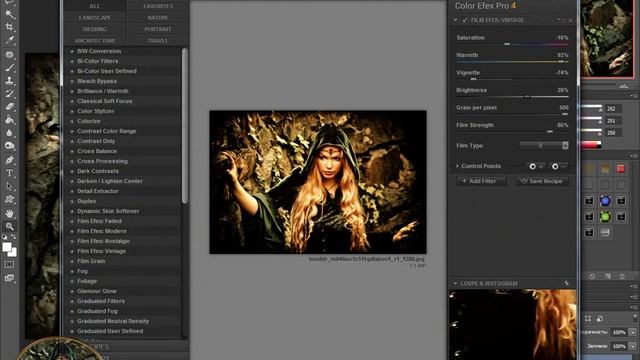Select the Healing Brush patch tool
640x360 pixels.
point(9,54)
